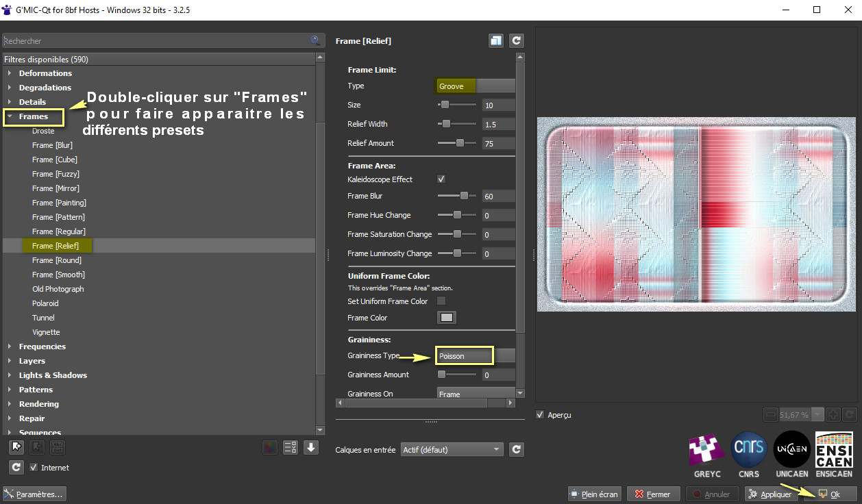Select Frame [Painting] filter

[59, 203]
